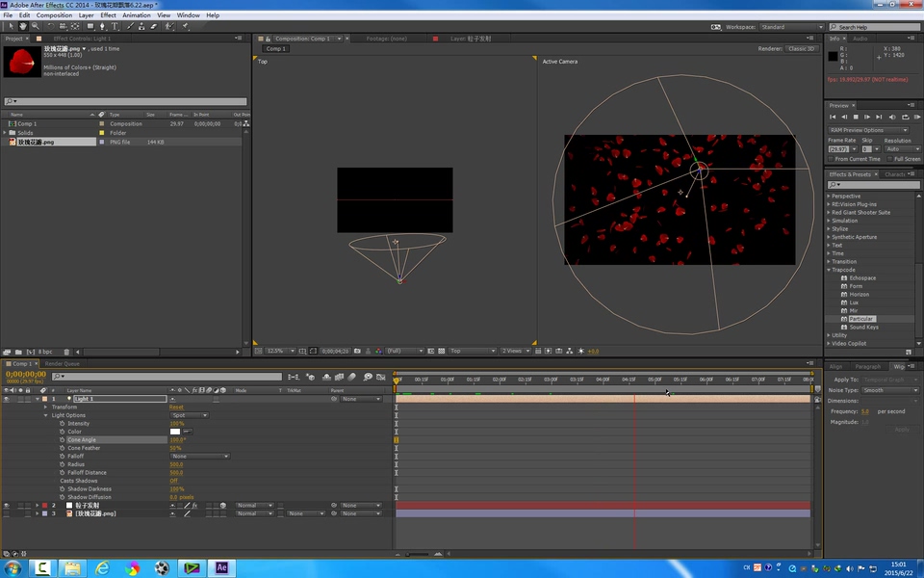The image size is (924, 578).
Task: Toggle Casts Shadows Off value
Action: point(174,481)
